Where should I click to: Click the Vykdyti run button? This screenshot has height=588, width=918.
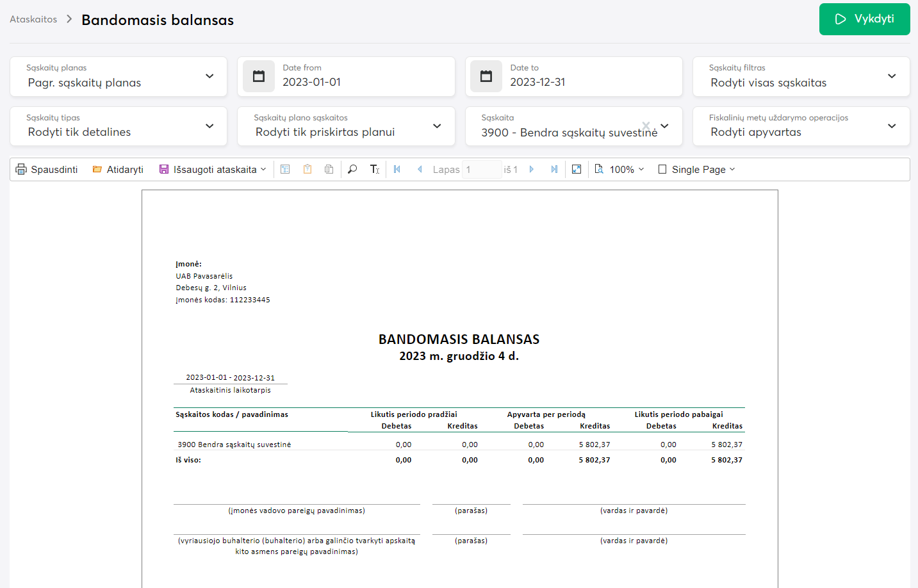(x=864, y=19)
